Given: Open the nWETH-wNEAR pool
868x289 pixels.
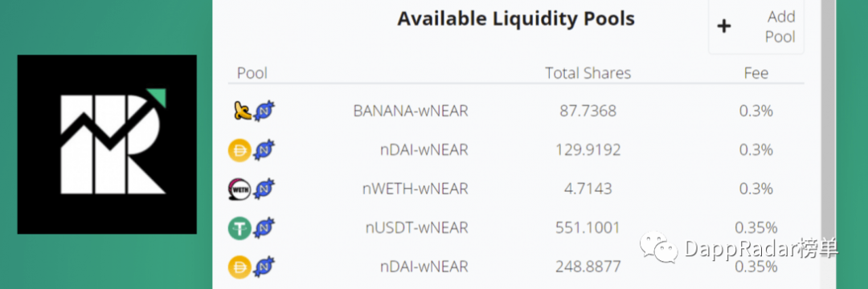Looking at the screenshot, I should (x=516, y=189).
